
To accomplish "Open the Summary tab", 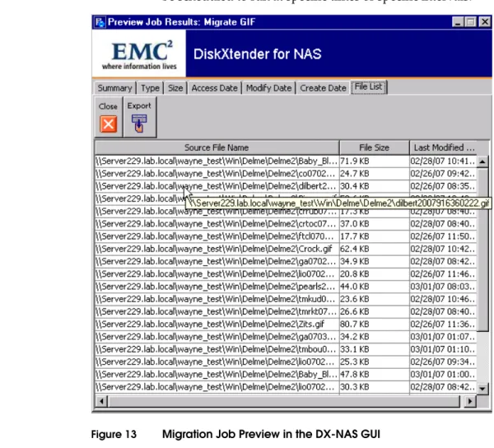I will pos(114,88).
